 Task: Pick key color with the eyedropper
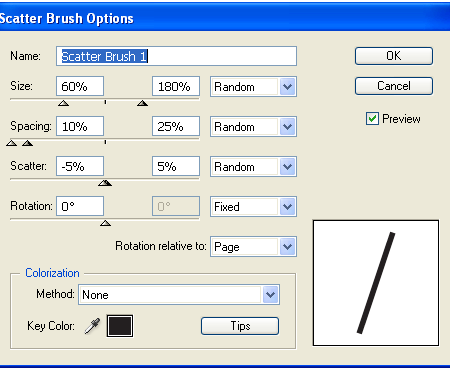pos(92,326)
